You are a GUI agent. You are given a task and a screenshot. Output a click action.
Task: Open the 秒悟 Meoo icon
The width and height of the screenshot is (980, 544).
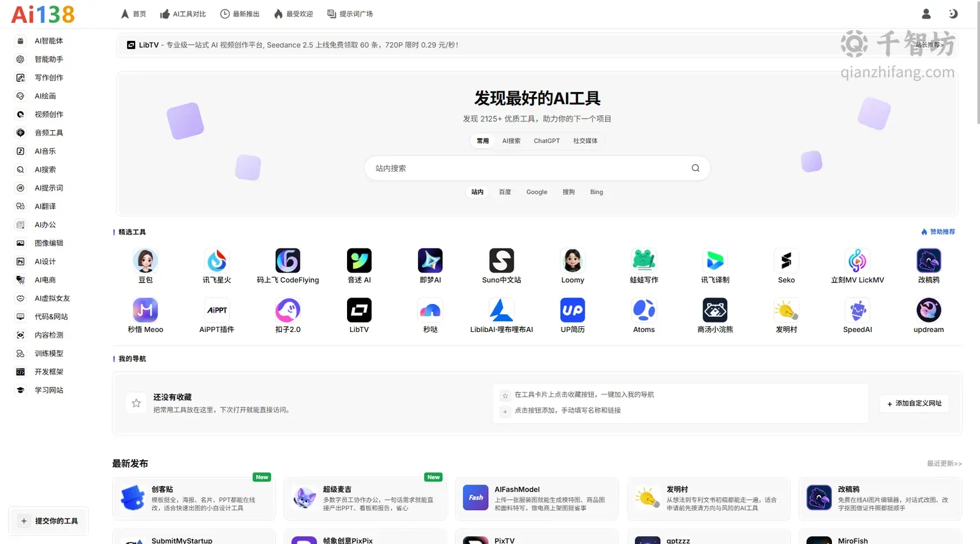tap(145, 310)
